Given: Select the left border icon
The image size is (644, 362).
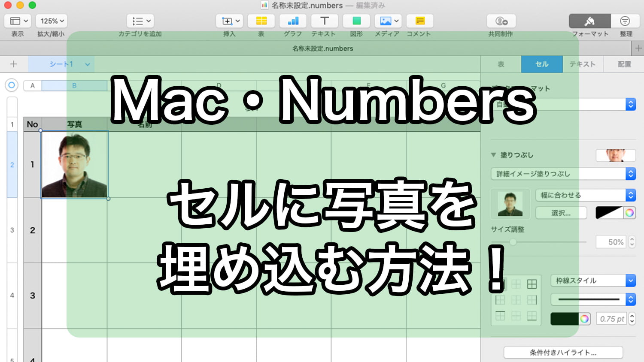Looking at the screenshot, I should 500,300.
